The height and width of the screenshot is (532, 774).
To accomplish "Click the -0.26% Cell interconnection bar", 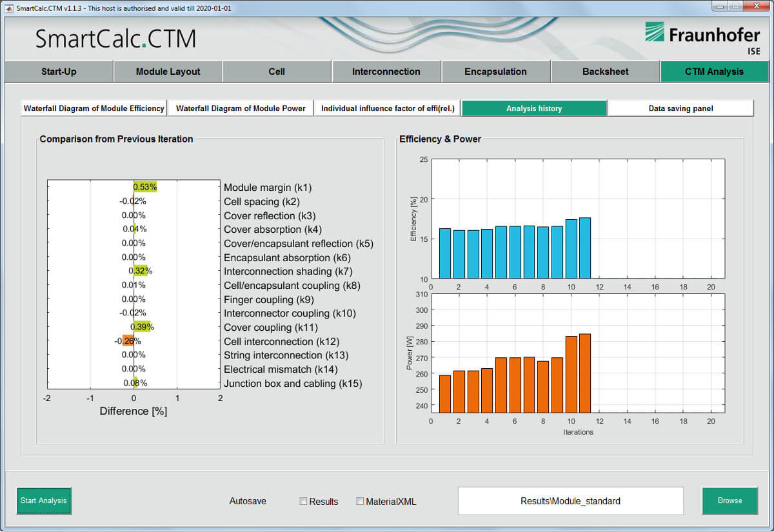I will pos(128,341).
